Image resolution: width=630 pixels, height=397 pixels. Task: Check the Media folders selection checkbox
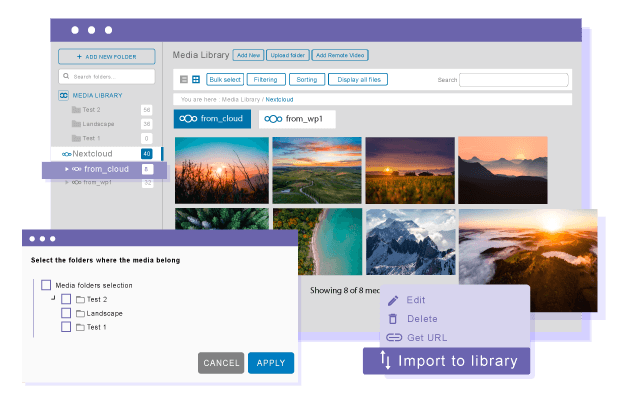[x=46, y=285]
